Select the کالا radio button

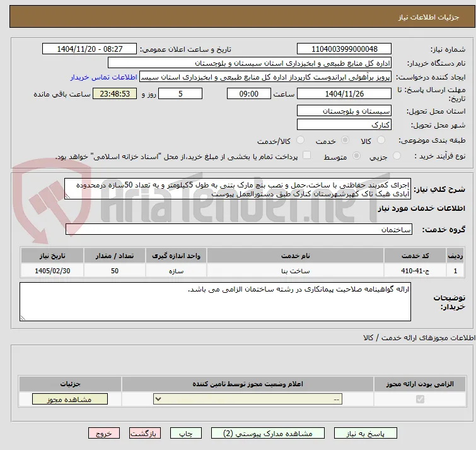[x=381, y=140]
